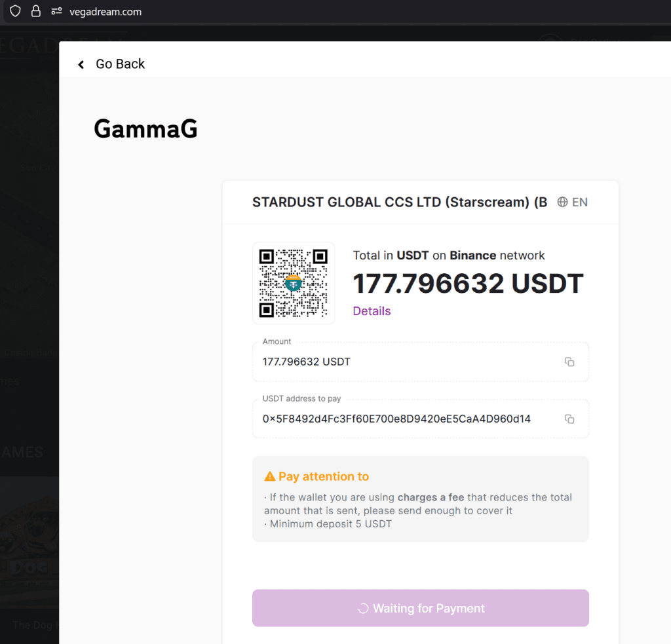The height and width of the screenshot is (644, 671).
Task: Click the Amount field showing 177.796632 USDT
Action: (393, 362)
